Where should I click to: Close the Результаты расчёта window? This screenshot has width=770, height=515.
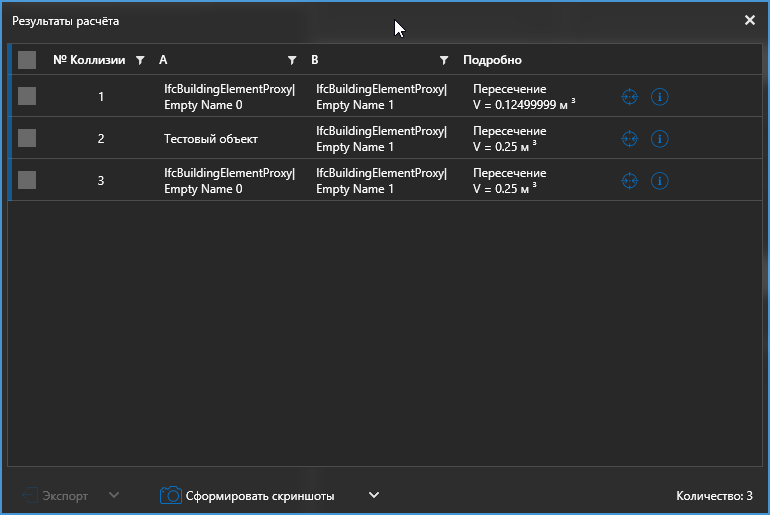750,20
